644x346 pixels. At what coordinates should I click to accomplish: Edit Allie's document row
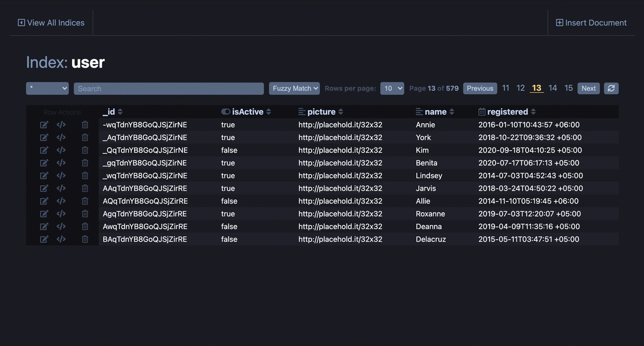(44, 200)
